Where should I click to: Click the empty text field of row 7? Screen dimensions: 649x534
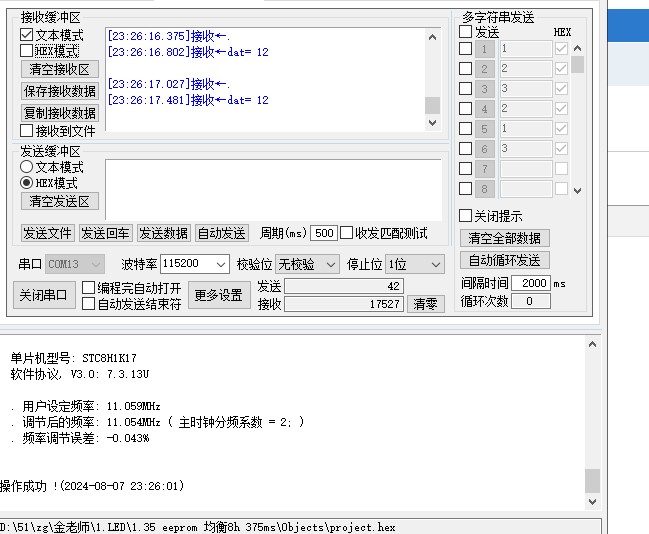[526, 169]
